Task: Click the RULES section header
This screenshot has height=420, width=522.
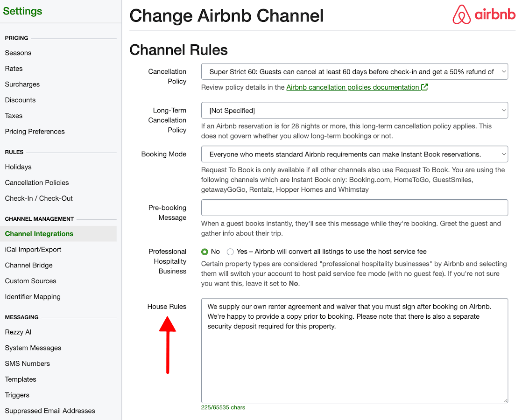Action: pyautogui.click(x=14, y=152)
